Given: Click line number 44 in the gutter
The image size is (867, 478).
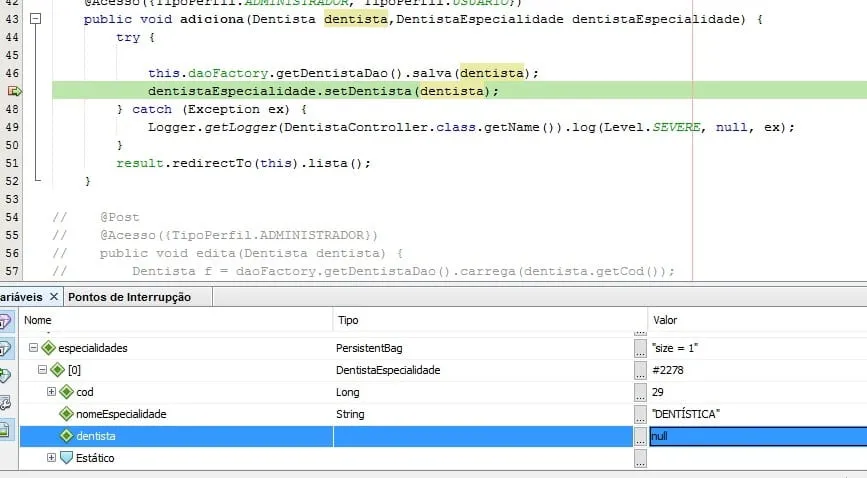Looking at the screenshot, I should 12,37.
